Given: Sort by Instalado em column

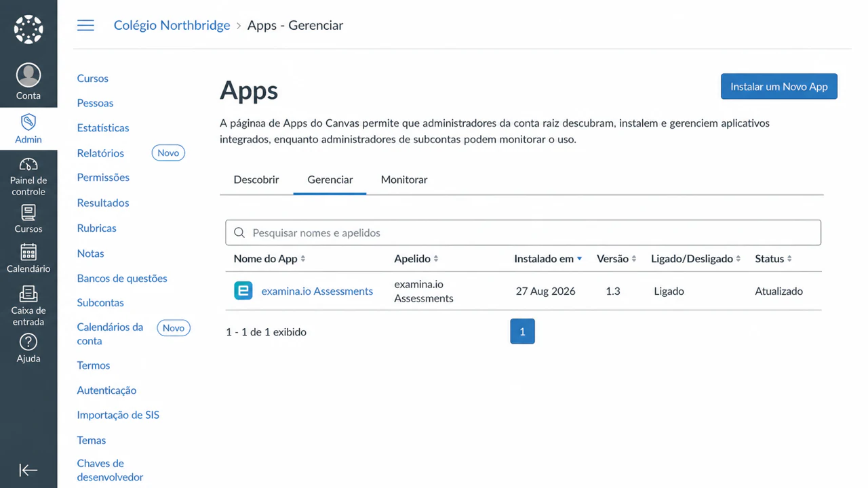Looking at the screenshot, I should [548, 259].
